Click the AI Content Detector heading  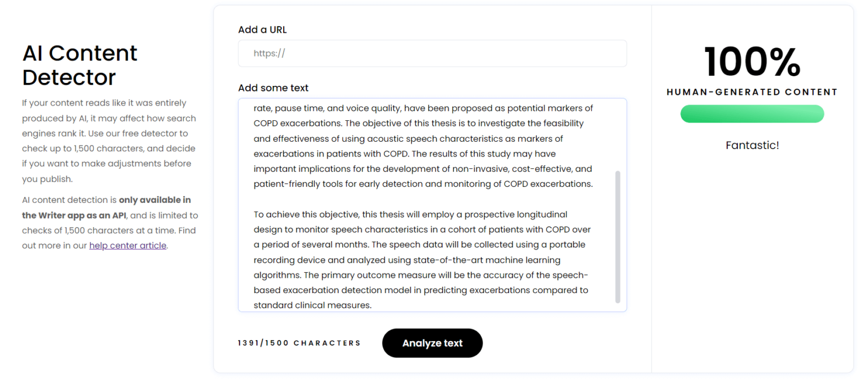pos(80,65)
